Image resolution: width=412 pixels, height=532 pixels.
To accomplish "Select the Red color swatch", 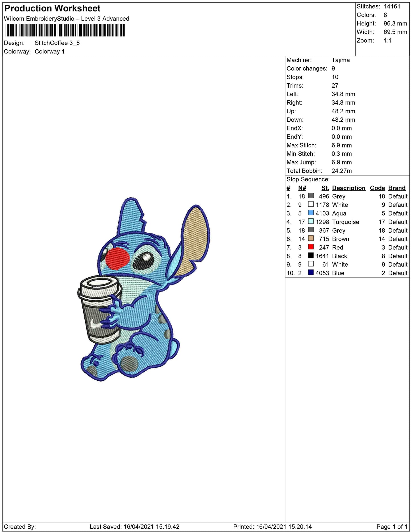I will tap(311, 247).
